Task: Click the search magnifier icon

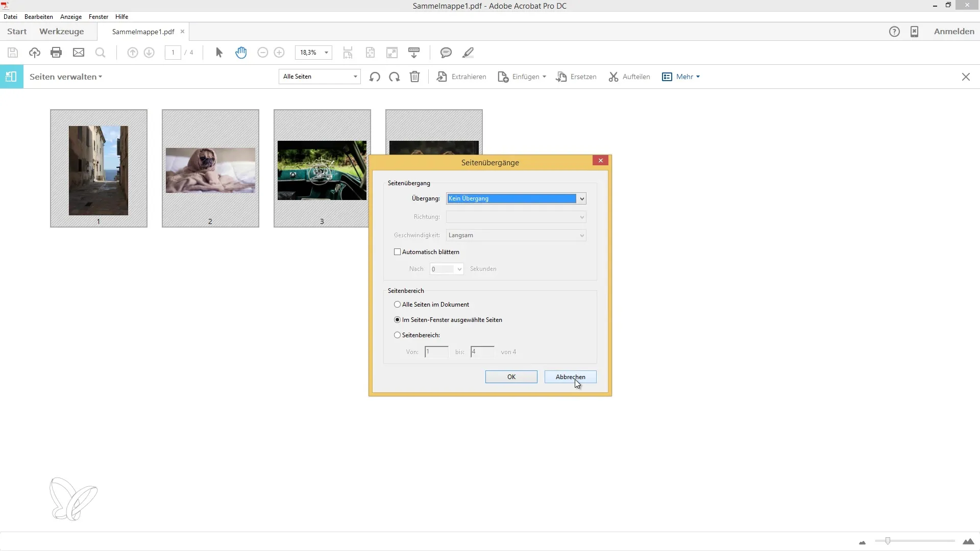Action: coord(101,53)
